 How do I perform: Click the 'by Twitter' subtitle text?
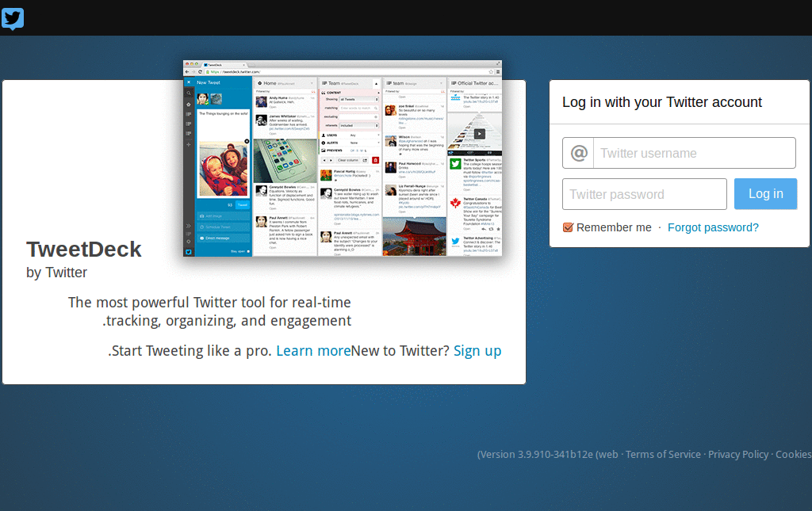(x=56, y=273)
